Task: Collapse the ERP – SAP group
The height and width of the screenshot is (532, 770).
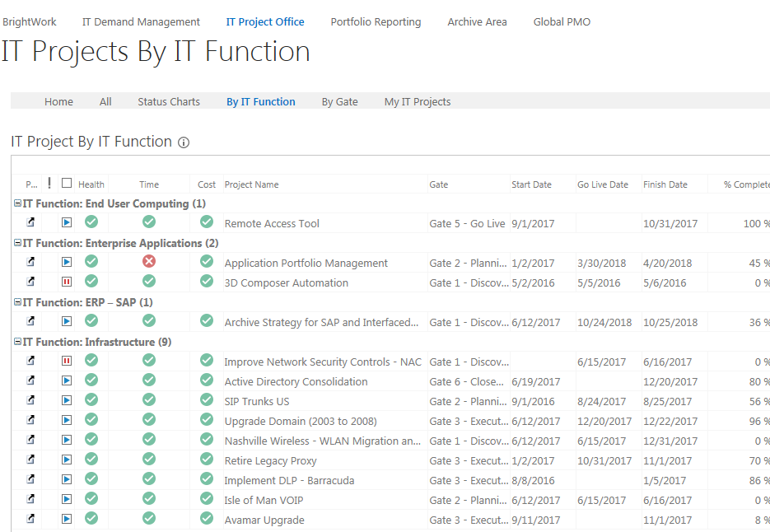Action: pos(17,302)
